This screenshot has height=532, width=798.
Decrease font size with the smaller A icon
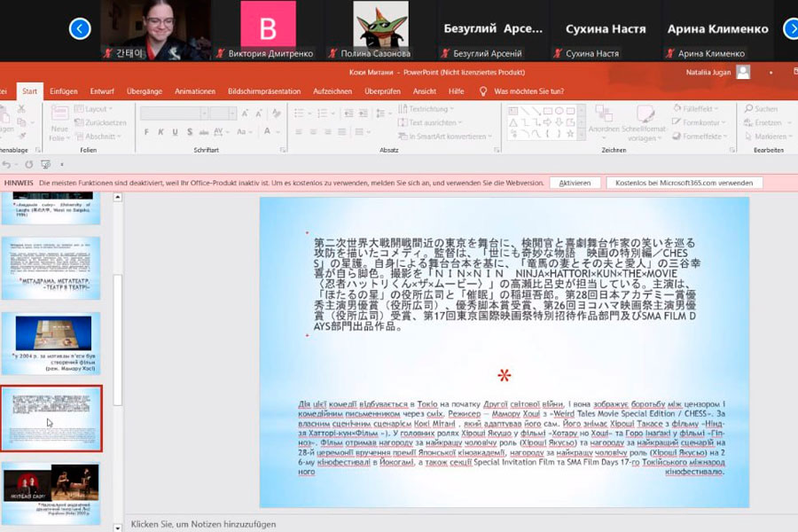pos(259,113)
